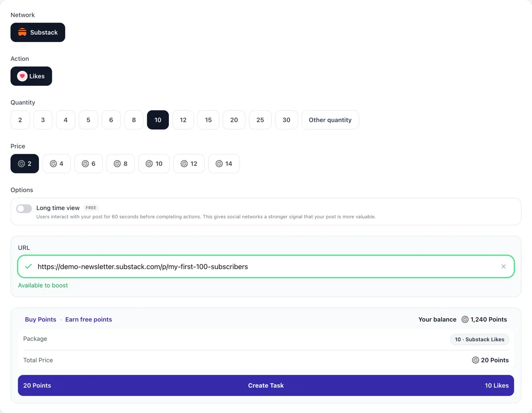Choose quantity 4
The image size is (532, 413).
point(66,120)
